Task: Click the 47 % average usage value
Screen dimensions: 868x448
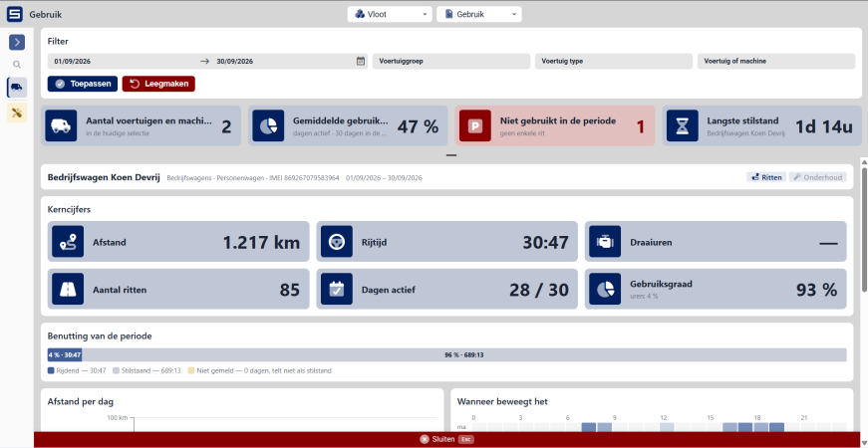Action: [418, 126]
